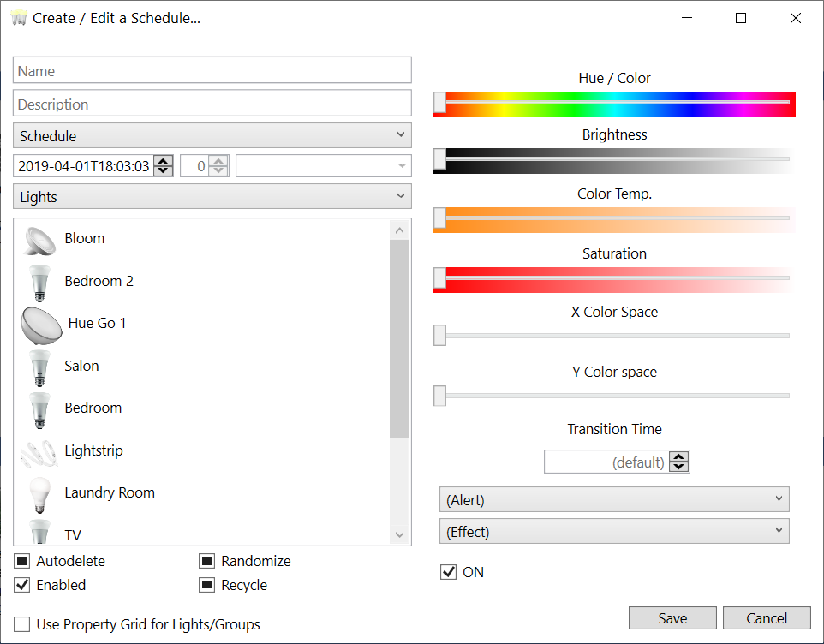Increase the date-time value with up arrow
The width and height of the screenshot is (824, 644).
click(164, 161)
